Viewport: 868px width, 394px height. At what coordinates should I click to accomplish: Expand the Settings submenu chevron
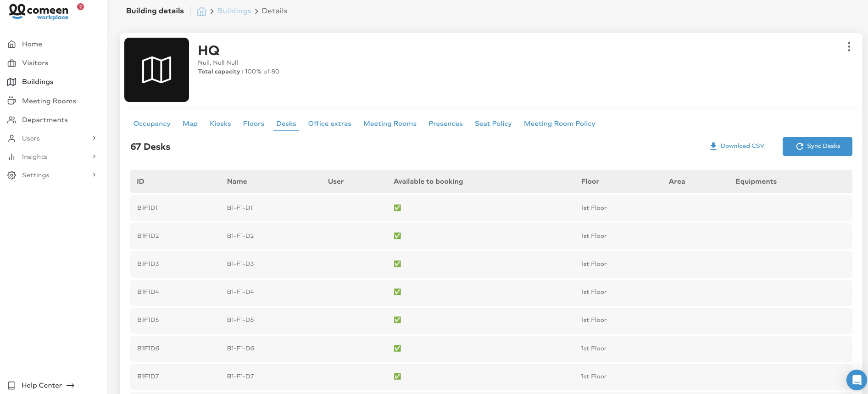click(95, 175)
